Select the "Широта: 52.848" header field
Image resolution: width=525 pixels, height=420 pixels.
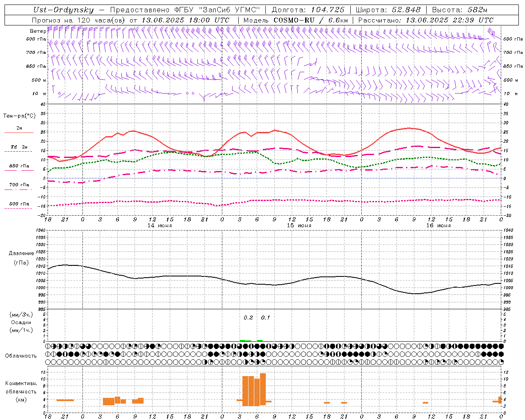388,10
